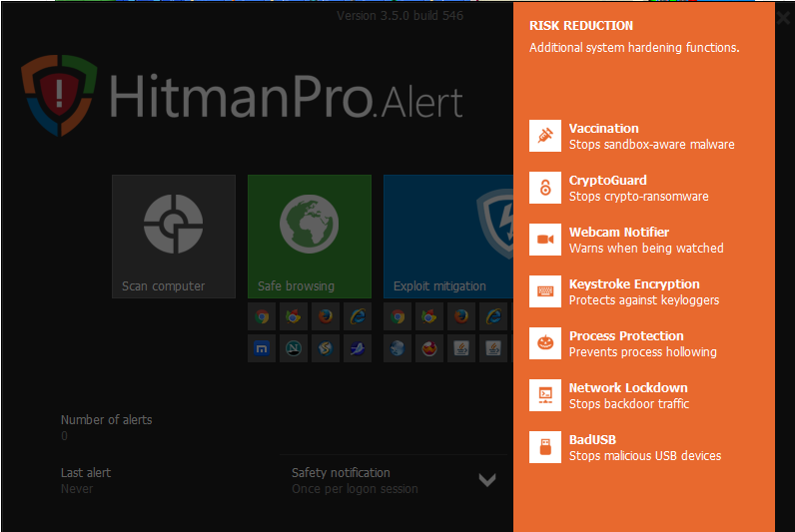
Task: Click the CryptoGuard padlock icon
Action: [x=545, y=188]
